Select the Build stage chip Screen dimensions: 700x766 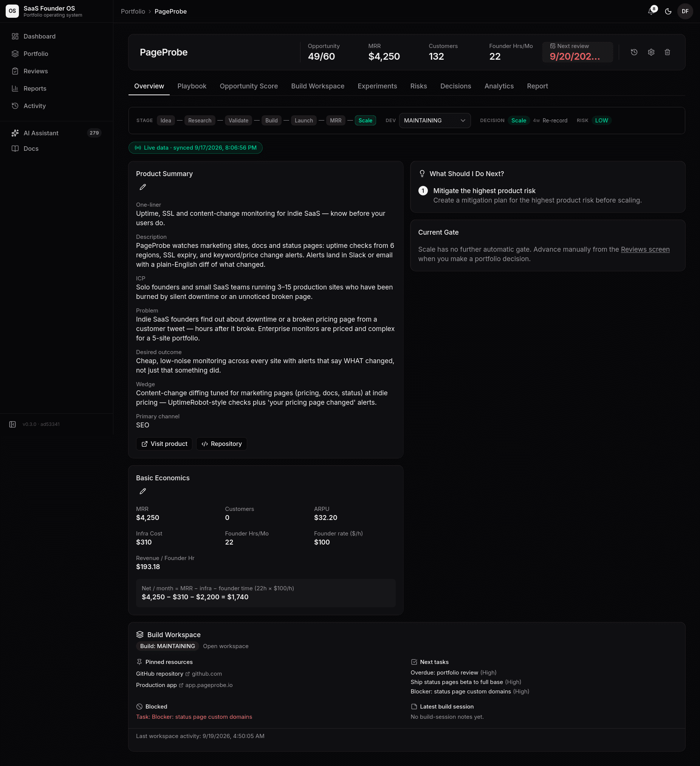271,121
